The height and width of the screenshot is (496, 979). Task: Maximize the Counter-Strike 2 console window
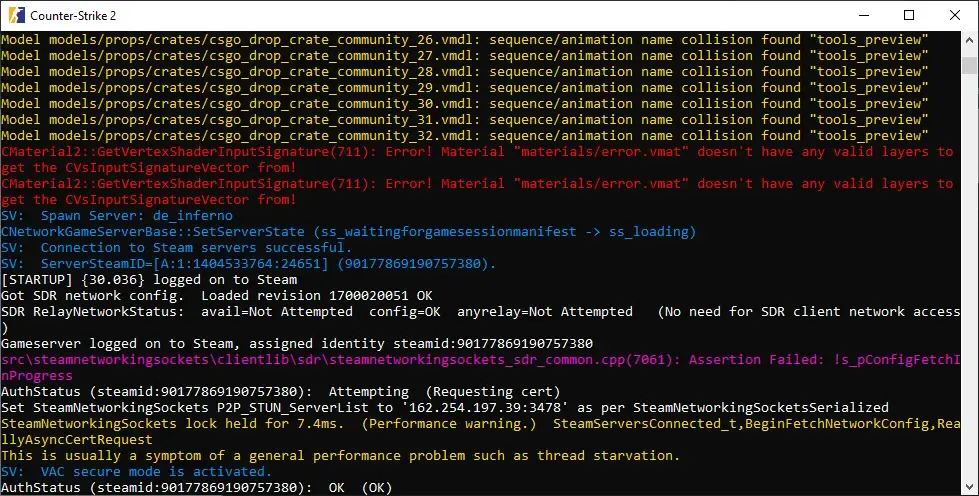point(909,15)
